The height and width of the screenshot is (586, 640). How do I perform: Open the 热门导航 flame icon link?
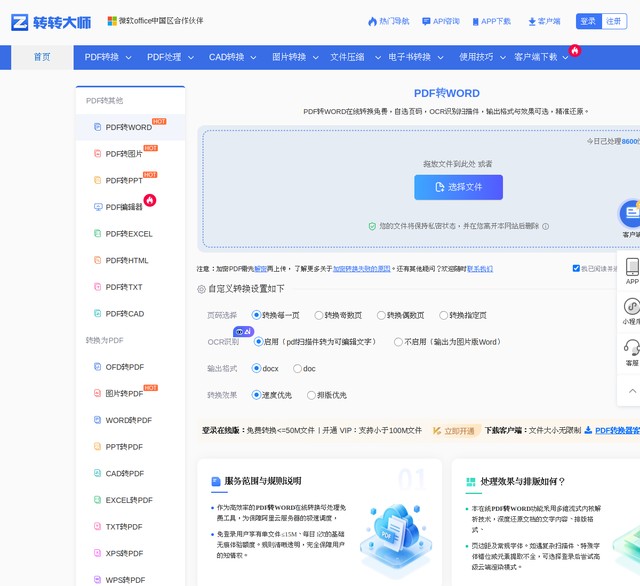coord(372,21)
